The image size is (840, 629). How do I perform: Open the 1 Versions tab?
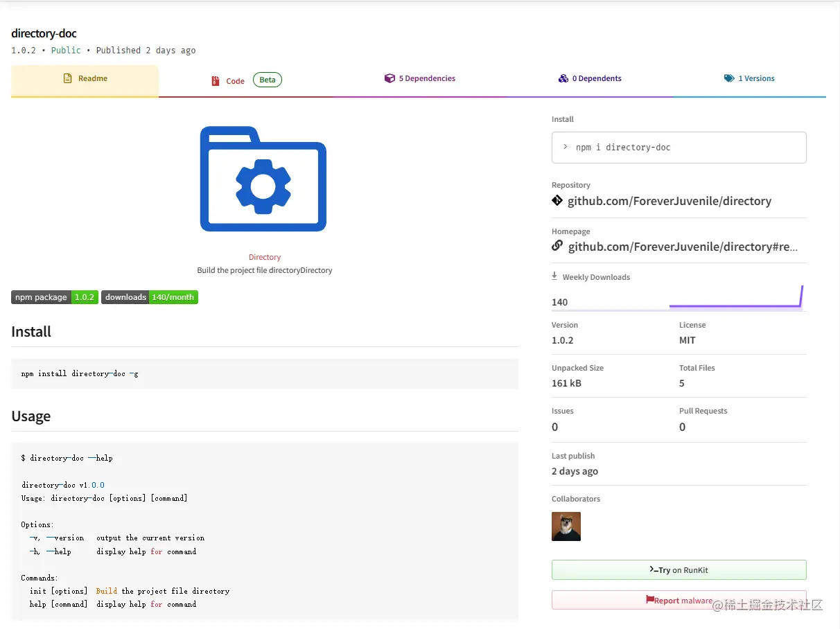[x=749, y=79]
